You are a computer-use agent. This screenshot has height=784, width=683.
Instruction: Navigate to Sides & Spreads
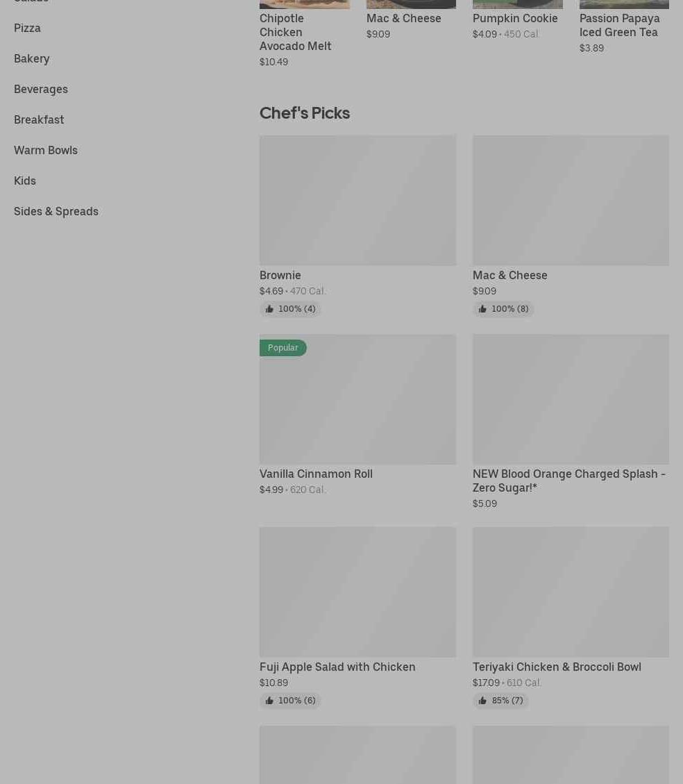[56, 211]
